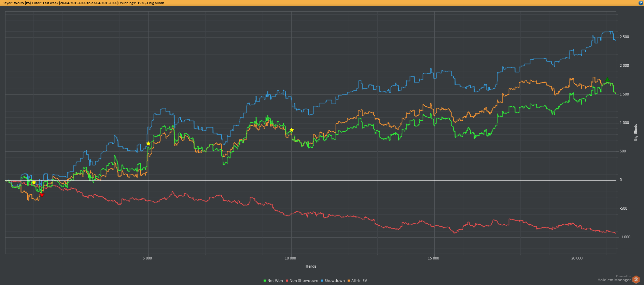
Task: Click the green upward triangle peak marker
Action: point(607,80)
